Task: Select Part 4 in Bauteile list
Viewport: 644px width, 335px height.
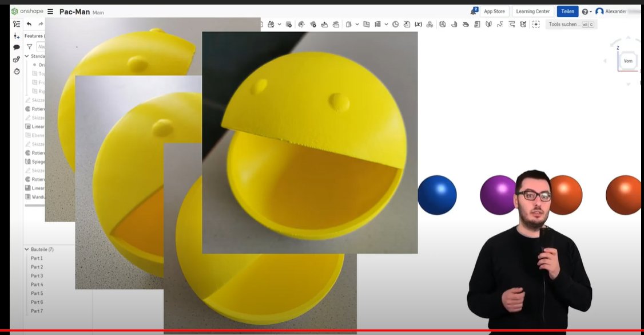Action: coord(37,285)
